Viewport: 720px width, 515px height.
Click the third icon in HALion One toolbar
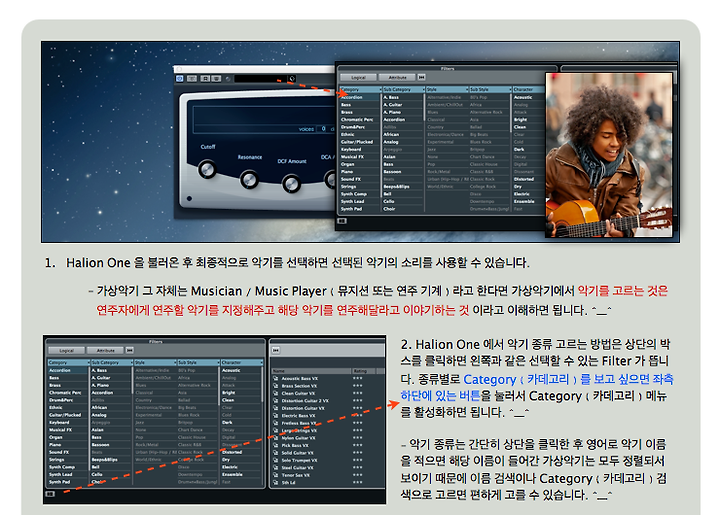[205, 79]
